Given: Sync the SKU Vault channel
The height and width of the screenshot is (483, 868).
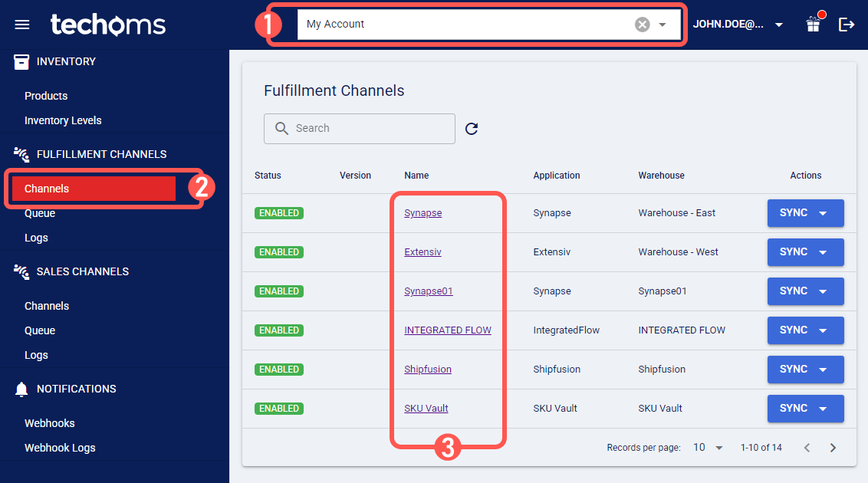Looking at the screenshot, I should tap(805, 409).
